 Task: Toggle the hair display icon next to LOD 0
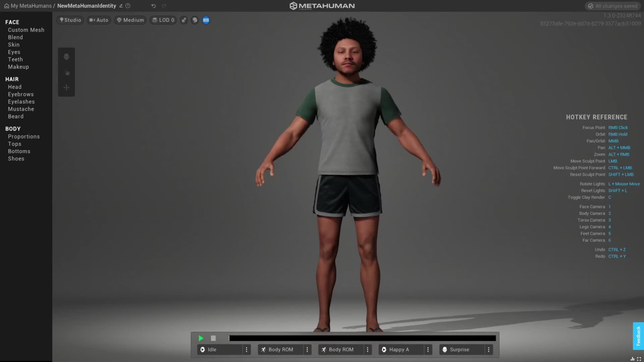[183, 20]
